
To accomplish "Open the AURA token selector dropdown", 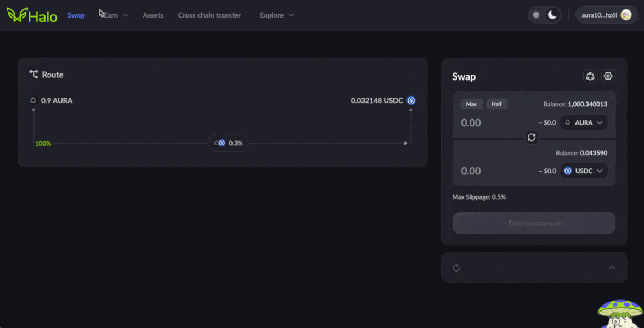I will [x=584, y=122].
